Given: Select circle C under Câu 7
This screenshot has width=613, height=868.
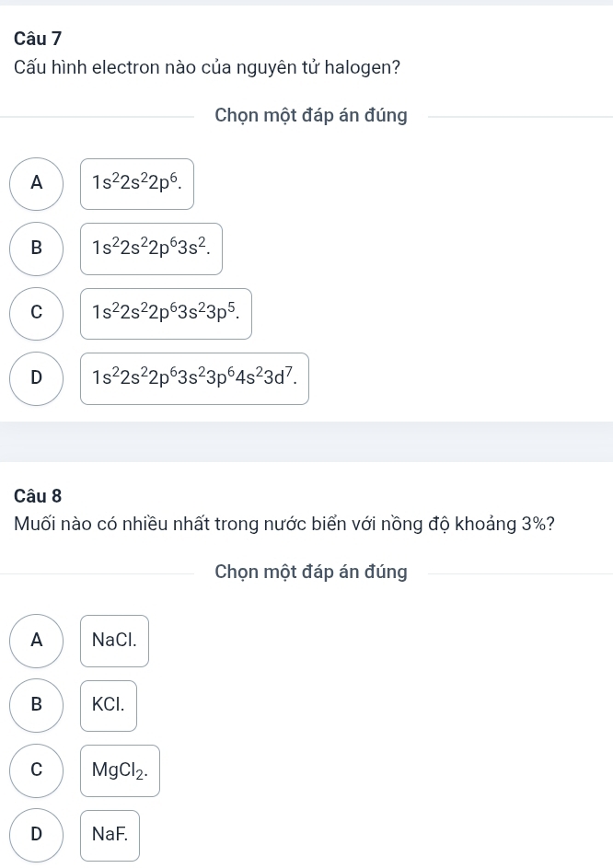Looking at the screenshot, I should pyautogui.click(x=37, y=312).
